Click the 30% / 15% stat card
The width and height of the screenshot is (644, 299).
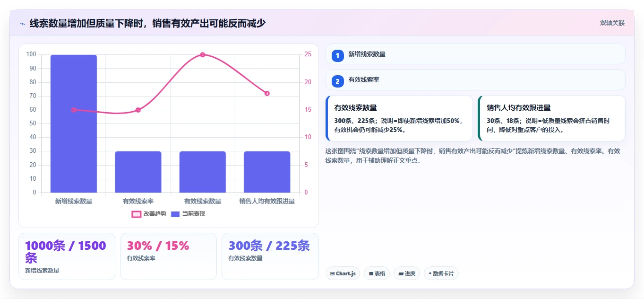(168, 256)
